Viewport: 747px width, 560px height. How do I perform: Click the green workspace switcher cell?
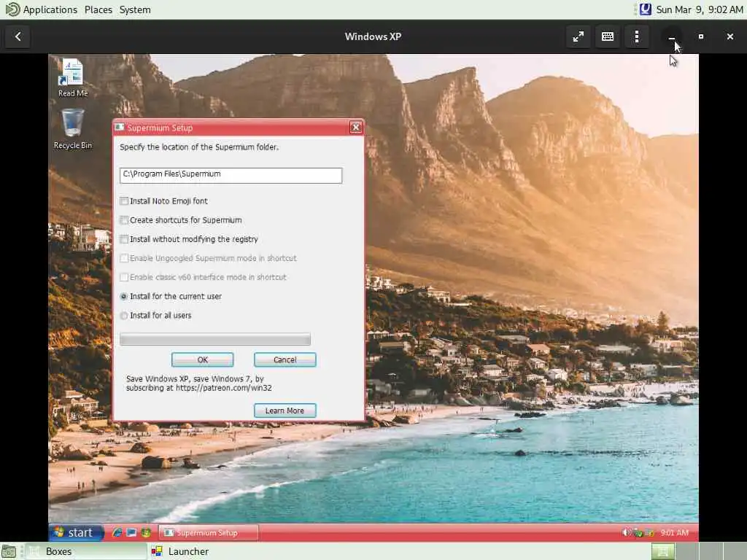coord(662,551)
